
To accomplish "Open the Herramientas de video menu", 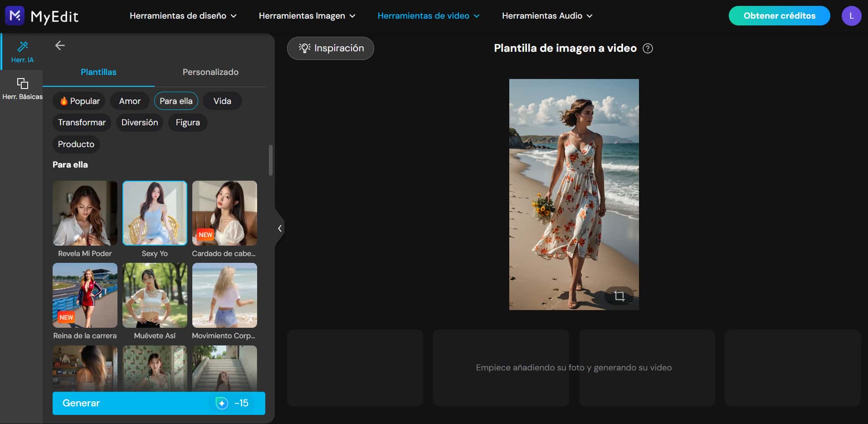I will click(428, 15).
